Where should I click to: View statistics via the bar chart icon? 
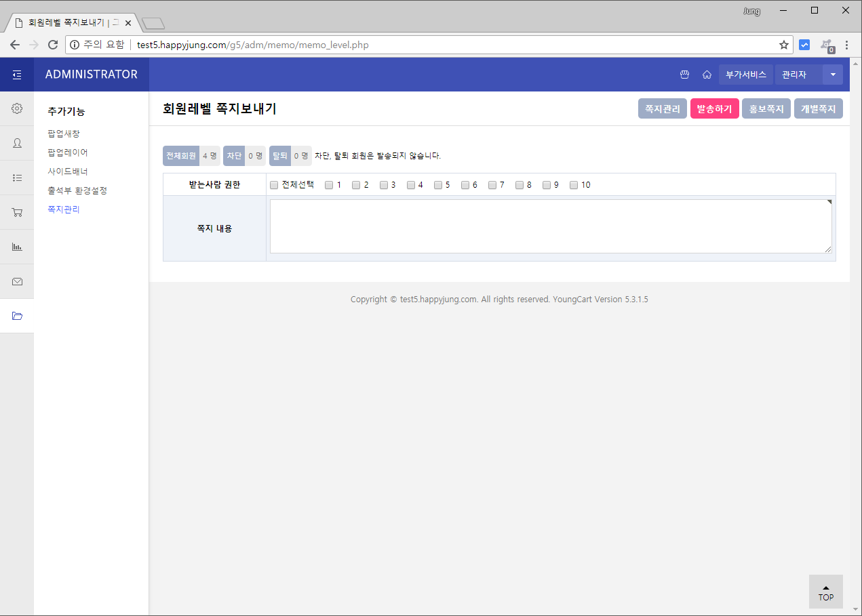[x=16, y=247]
